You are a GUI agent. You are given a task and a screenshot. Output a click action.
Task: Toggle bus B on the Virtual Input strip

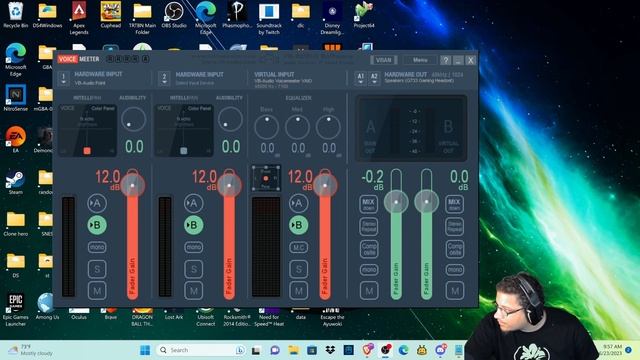point(298,225)
